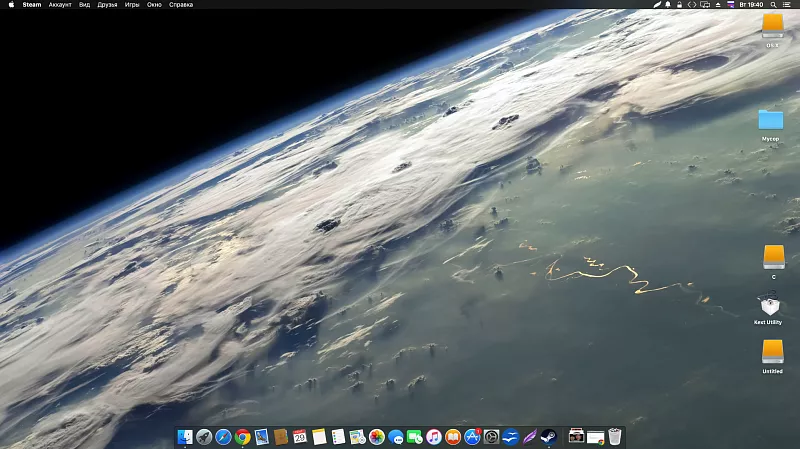Open iTunes from the dock
This screenshot has width=800, height=449.
(x=434, y=437)
